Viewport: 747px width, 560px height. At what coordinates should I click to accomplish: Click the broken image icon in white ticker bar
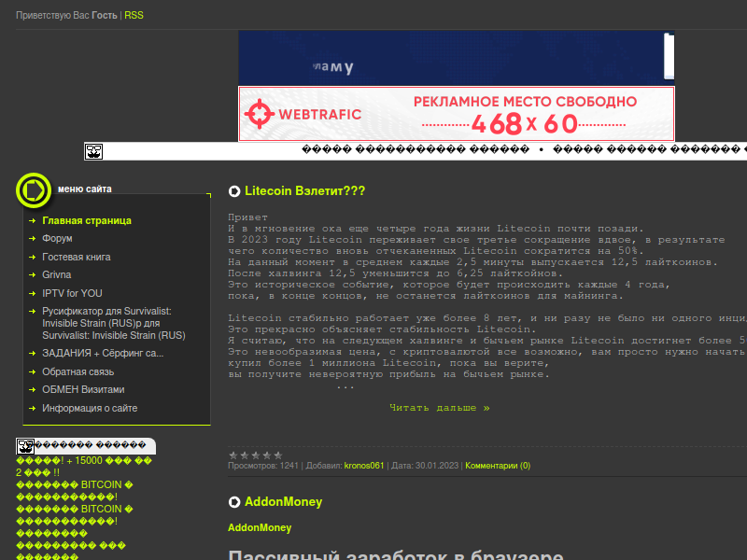pyautogui.click(x=94, y=151)
